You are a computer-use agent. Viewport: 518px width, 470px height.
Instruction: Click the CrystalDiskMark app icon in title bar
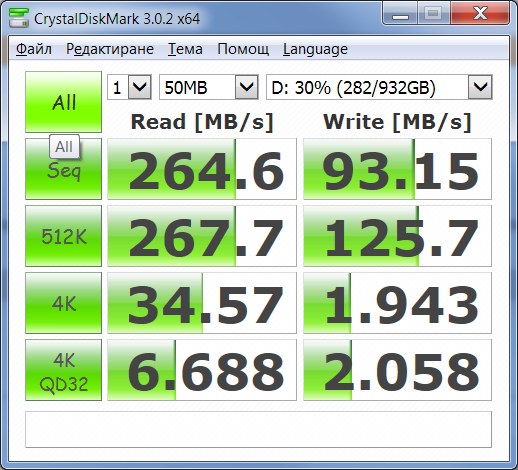pyautogui.click(x=19, y=18)
